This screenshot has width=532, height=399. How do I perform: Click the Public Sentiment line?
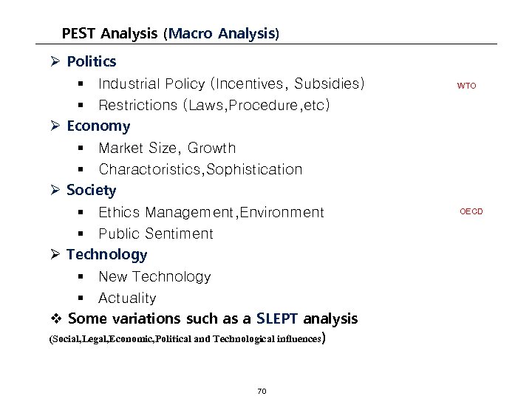(x=155, y=234)
